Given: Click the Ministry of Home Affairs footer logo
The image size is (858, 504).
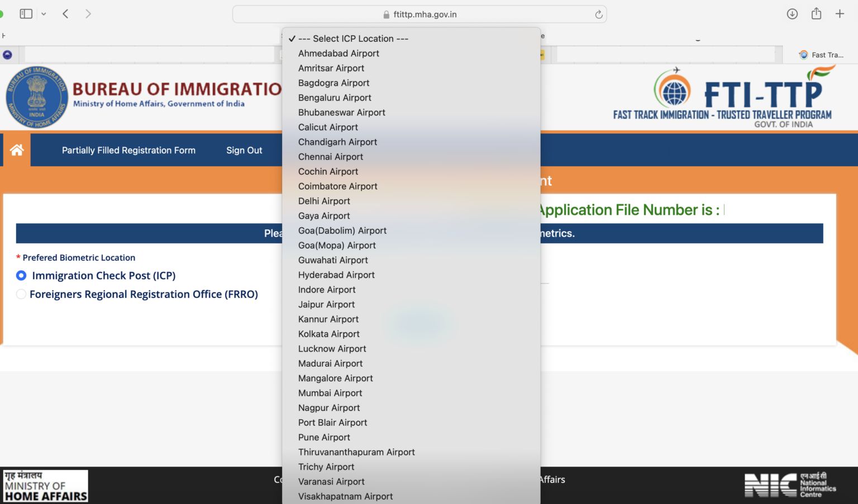Looking at the screenshot, I should 45,486.
